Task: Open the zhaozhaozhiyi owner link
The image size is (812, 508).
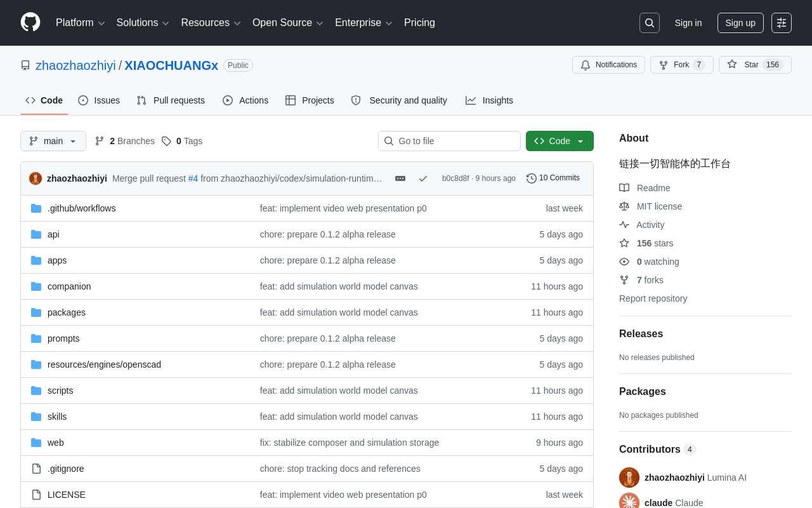Action: 75,65
